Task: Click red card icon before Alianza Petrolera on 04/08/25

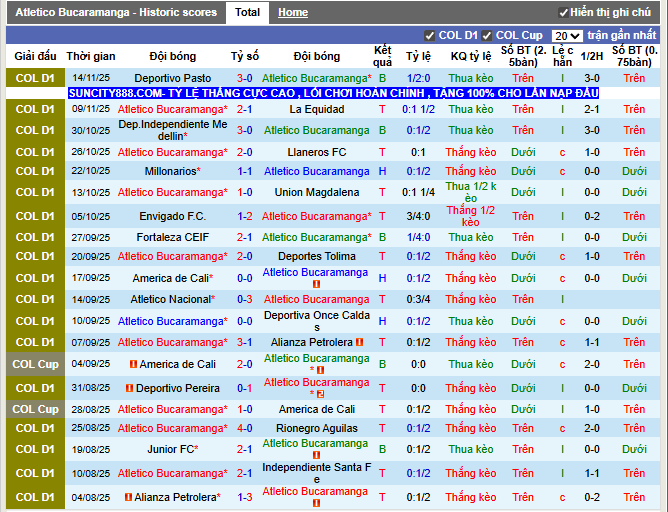Action: (x=130, y=497)
